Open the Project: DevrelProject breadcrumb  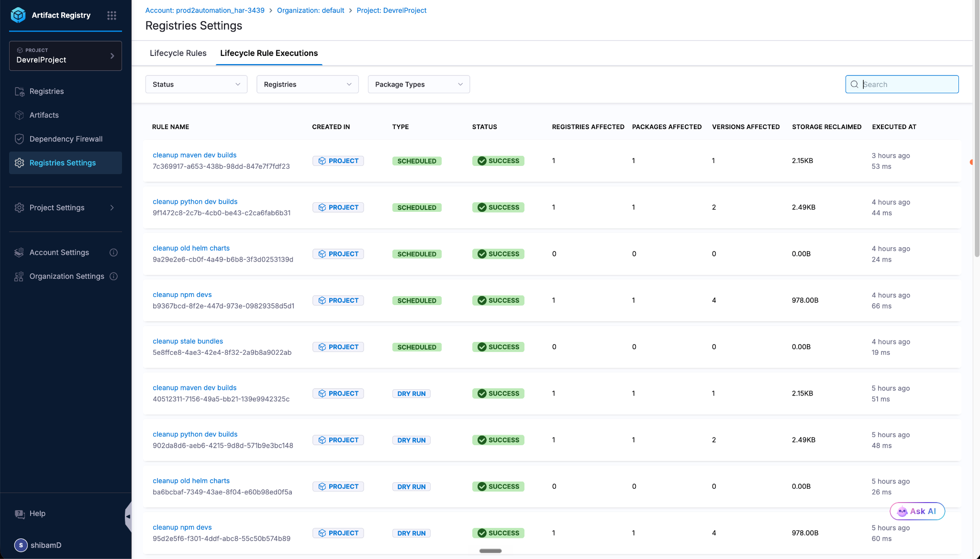[x=391, y=11]
